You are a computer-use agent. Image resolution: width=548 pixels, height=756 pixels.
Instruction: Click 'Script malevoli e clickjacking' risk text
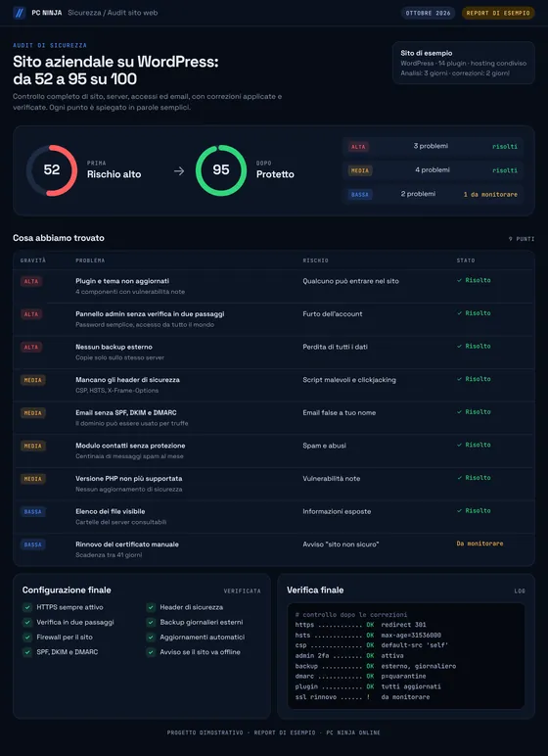[x=349, y=380]
